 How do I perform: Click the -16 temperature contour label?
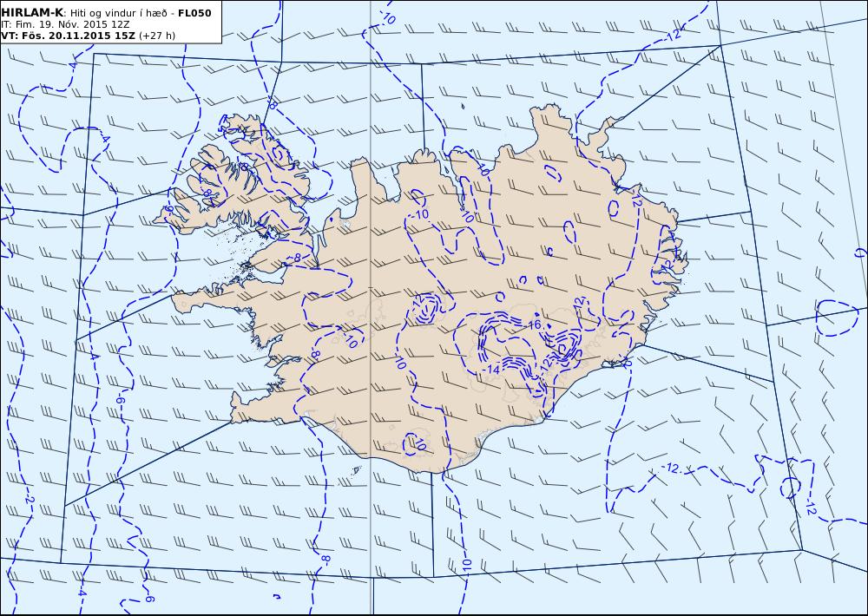click(x=533, y=324)
